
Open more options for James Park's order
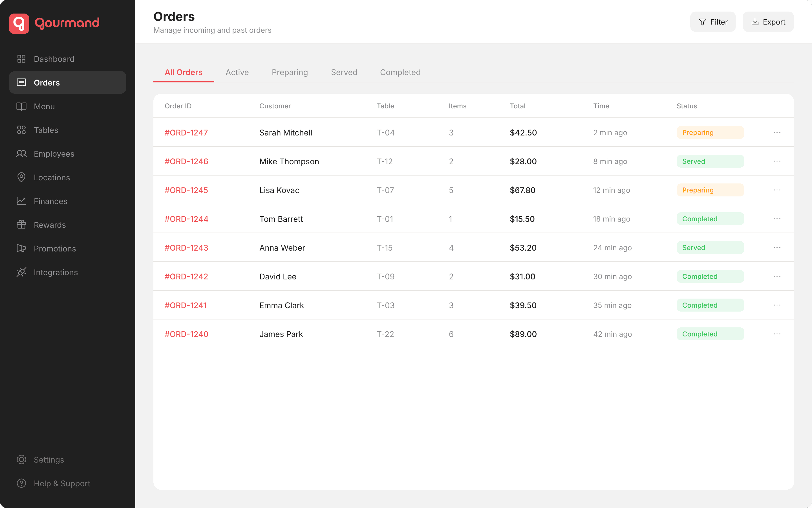(x=777, y=334)
